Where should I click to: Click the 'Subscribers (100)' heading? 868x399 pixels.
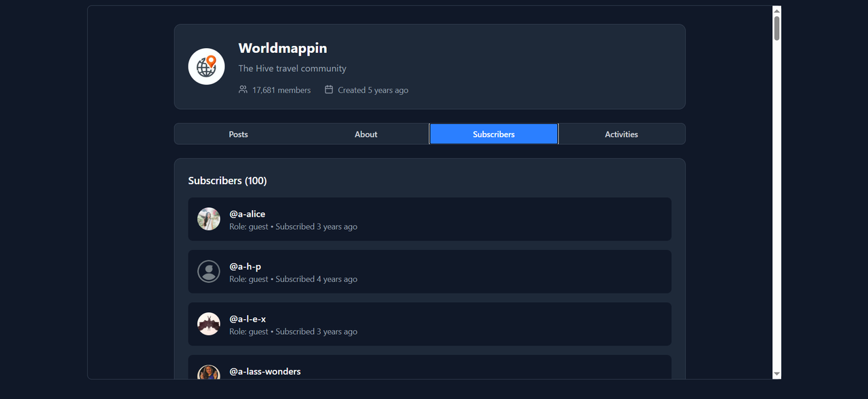(x=228, y=181)
